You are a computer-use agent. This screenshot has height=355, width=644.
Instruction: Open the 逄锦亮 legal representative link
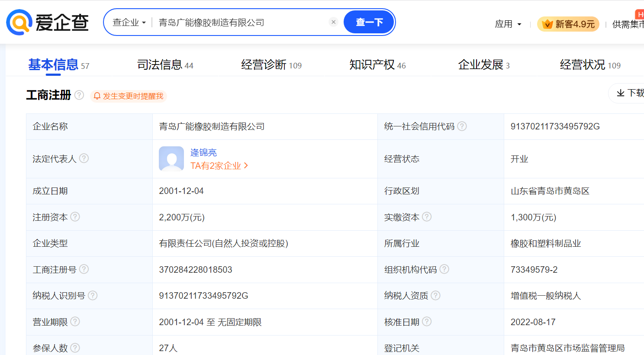[x=203, y=152]
